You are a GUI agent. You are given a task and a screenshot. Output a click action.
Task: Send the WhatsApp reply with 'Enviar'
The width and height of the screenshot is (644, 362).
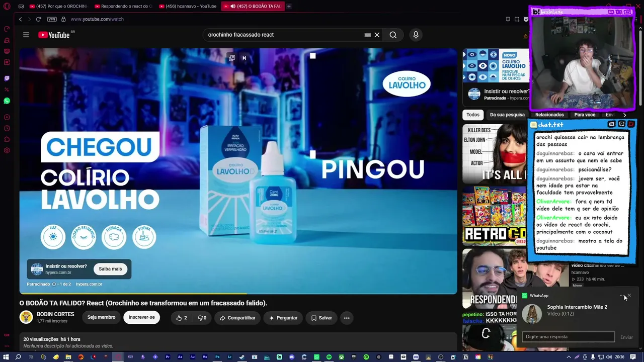pyautogui.click(x=626, y=337)
